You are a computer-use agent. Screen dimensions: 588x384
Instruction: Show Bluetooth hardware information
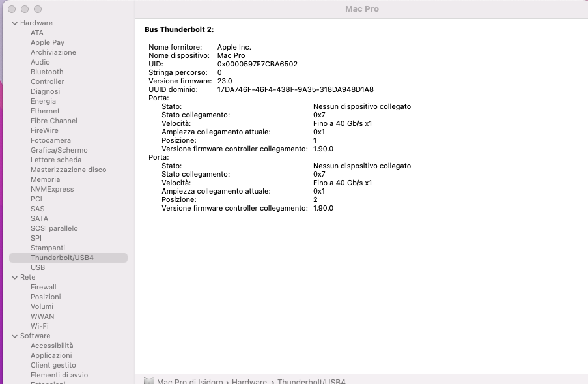[47, 72]
